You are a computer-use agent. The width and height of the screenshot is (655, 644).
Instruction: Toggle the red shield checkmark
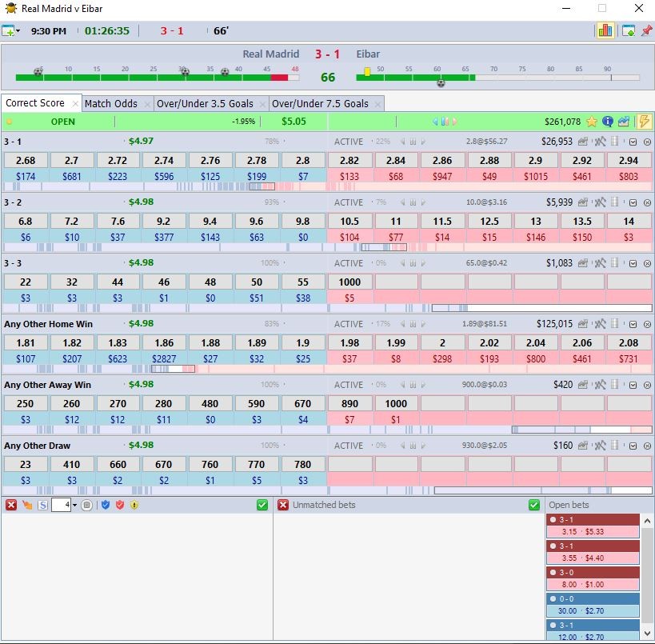(120, 505)
